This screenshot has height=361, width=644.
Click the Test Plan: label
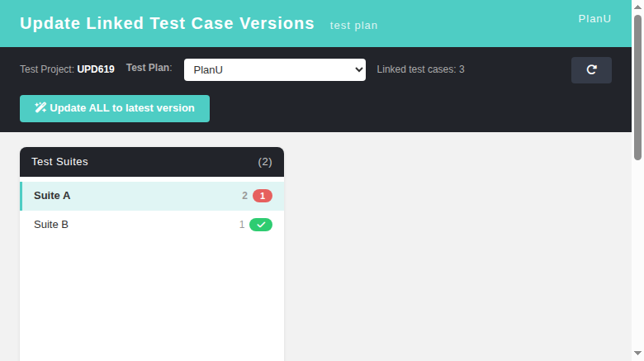click(x=149, y=68)
